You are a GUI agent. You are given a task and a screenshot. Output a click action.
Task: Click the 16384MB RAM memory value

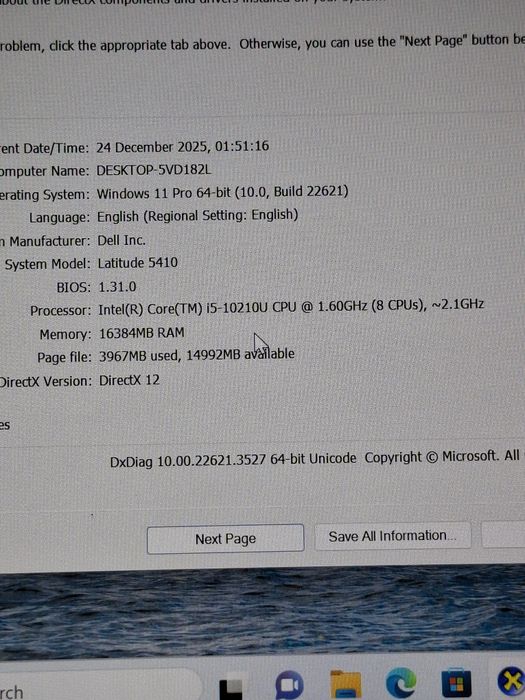142,333
